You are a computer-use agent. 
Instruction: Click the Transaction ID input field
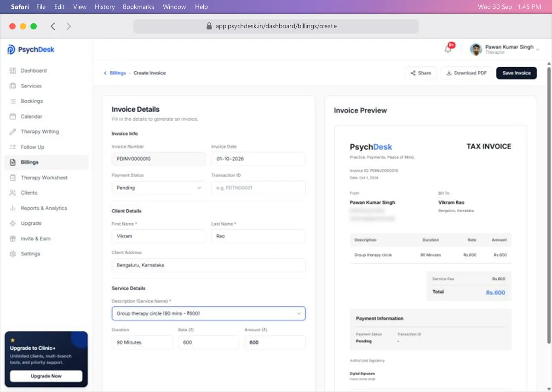[258, 188]
